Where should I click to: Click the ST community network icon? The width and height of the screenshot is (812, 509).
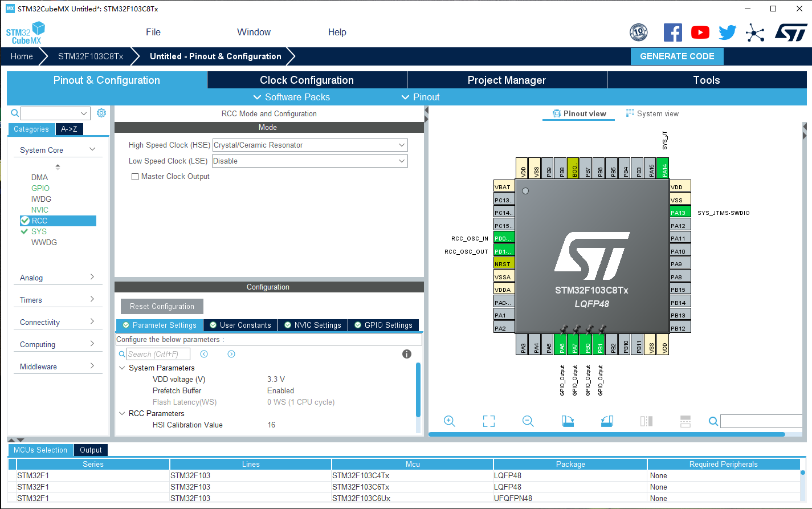(x=755, y=32)
